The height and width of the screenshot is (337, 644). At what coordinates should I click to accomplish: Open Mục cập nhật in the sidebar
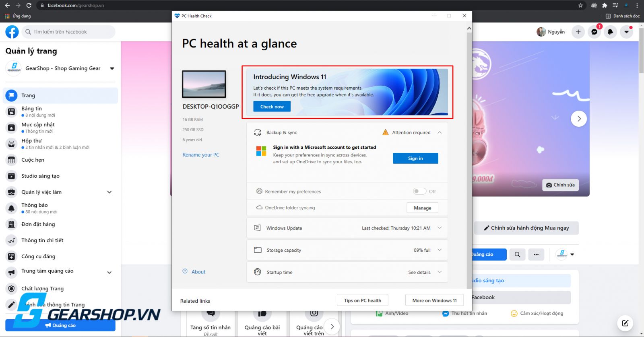click(x=60, y=127)
